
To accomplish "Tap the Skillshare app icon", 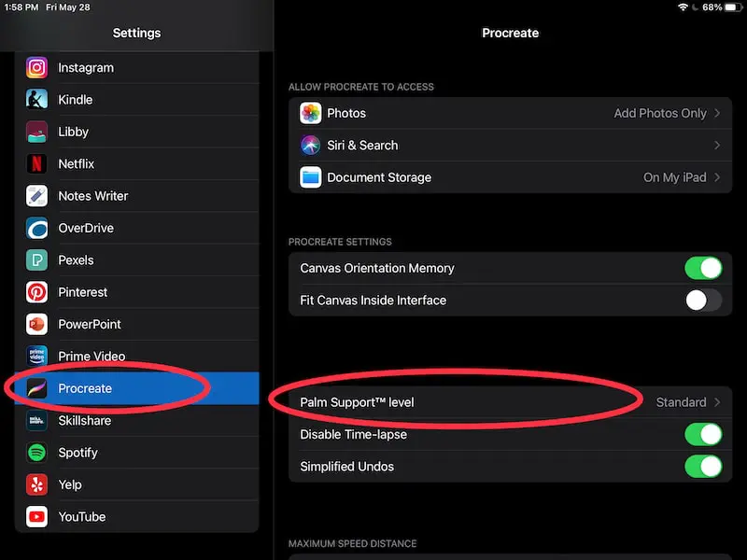I will [x=36, y=421].
